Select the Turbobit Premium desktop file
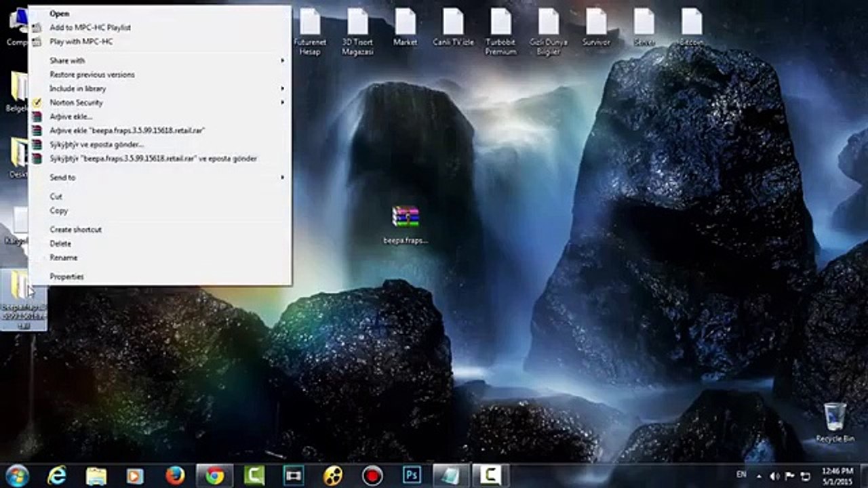Image resolution: width=868 pixels, height=488 pixels. (501, 32)
